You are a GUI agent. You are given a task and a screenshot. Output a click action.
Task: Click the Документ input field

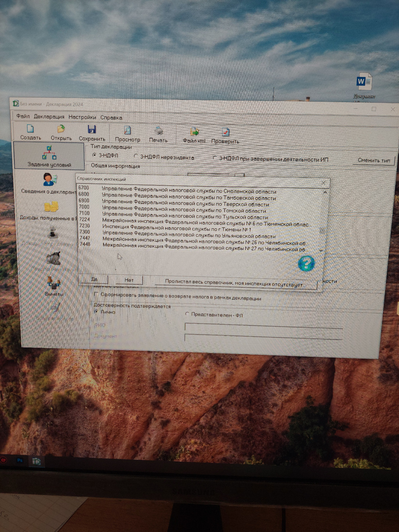pos(263,338)
